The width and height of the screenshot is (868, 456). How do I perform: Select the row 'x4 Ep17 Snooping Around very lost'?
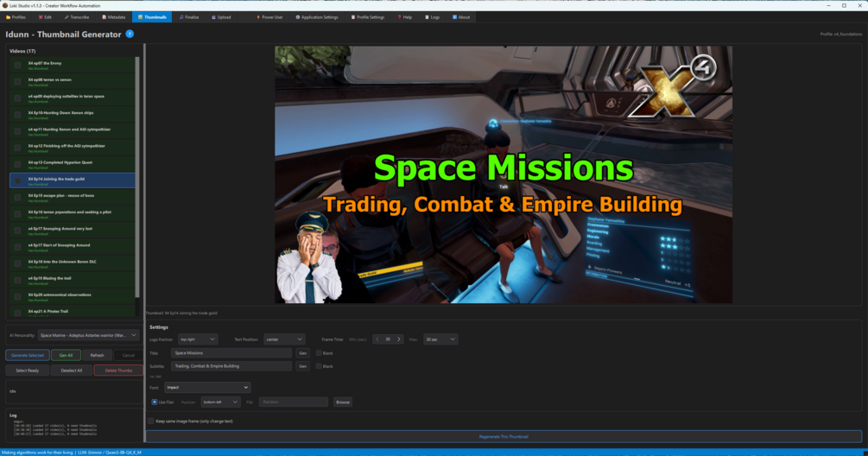pos(72,231)
